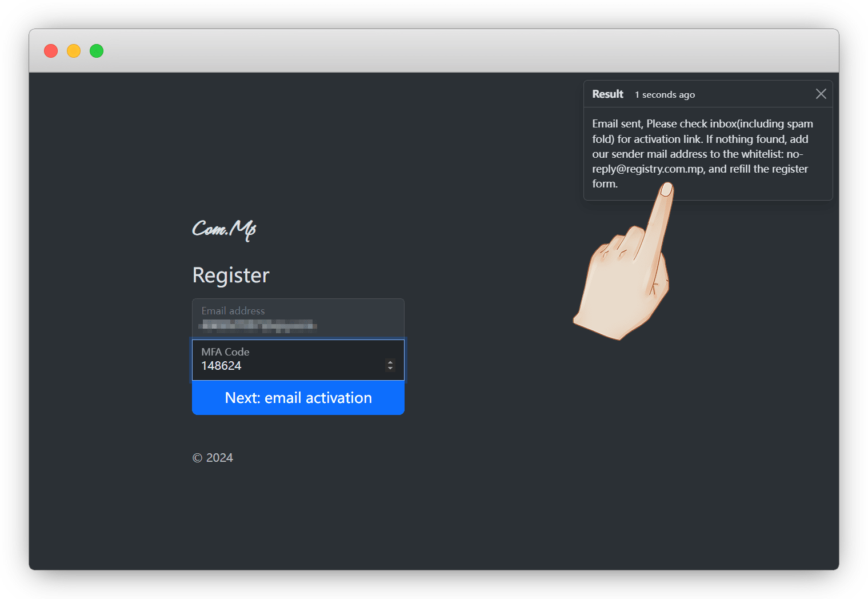
Task: Click the reply@registry.com.mp sender address text
Action: point(648,169)
